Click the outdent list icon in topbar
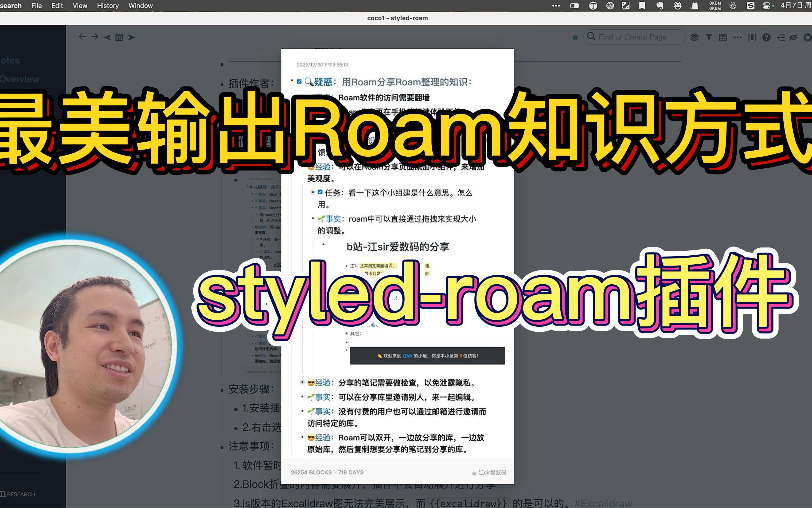 coord(781,37)
